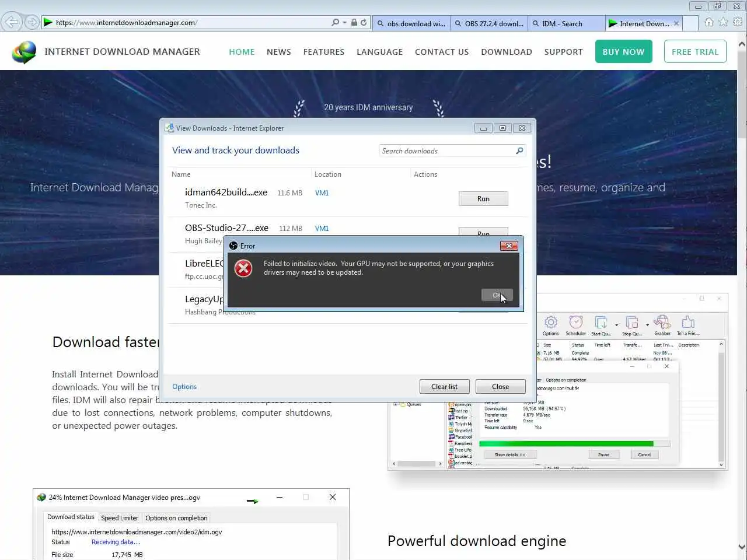Close the 'Internet Down...' browser tab

pyautogui.click(x=676, y=23)
